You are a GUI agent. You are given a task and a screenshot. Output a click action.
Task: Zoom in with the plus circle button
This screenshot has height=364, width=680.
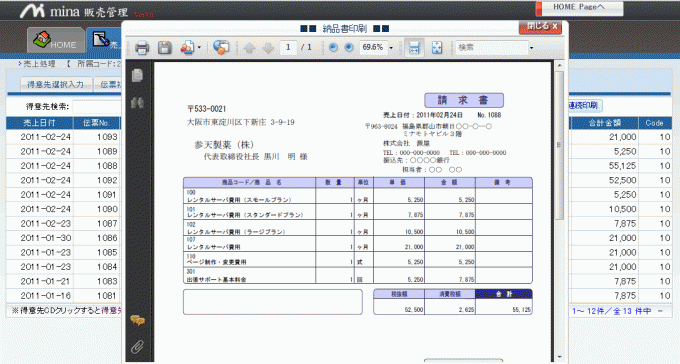[x=349, y=47]
